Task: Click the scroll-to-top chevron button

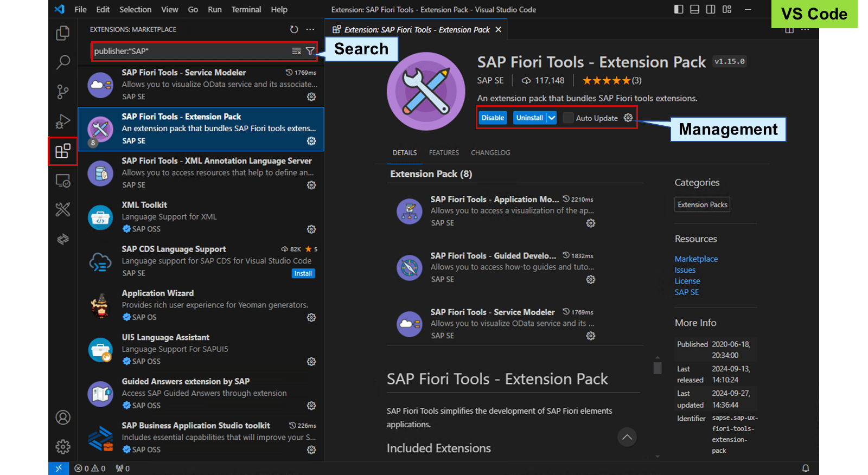Action: click(627, 437)
